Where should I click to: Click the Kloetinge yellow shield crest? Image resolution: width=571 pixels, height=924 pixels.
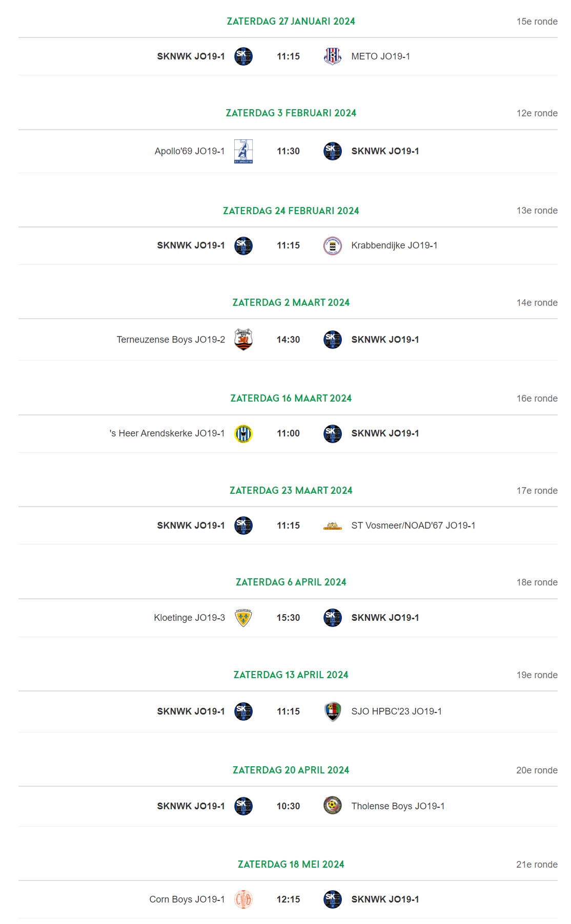[243, 618]
